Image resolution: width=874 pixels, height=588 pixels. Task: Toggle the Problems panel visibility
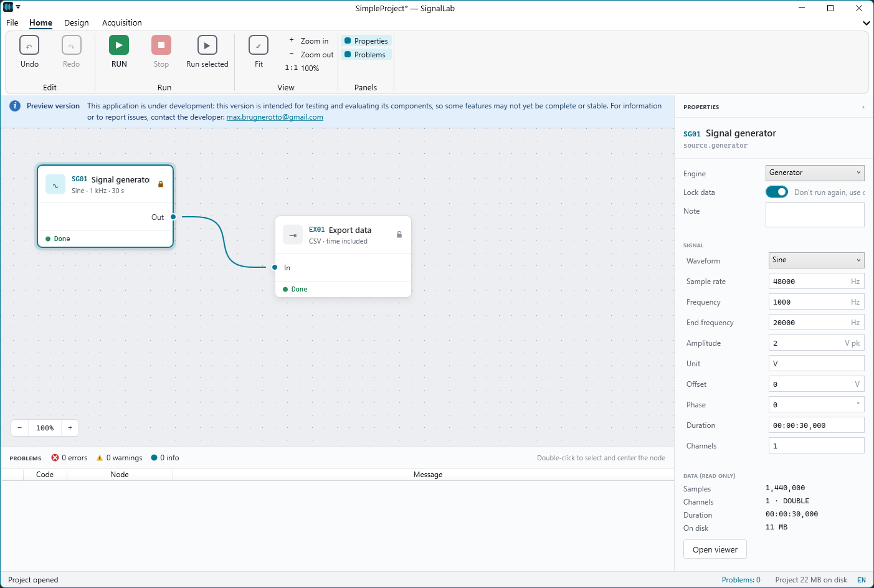[365, 55]
